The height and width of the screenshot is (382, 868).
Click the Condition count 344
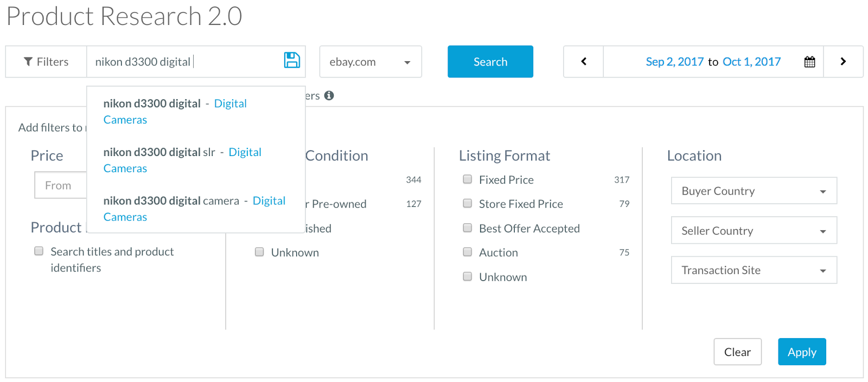(413, 180)
